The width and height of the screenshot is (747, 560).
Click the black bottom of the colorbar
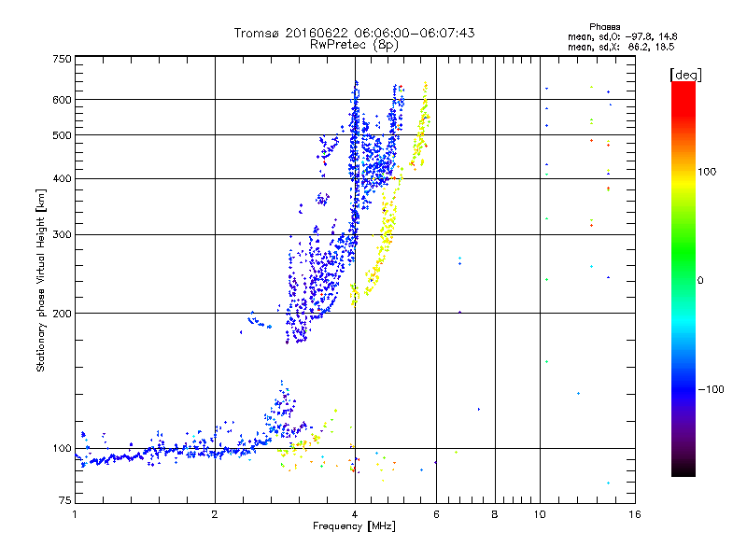(x=684, y=469)
